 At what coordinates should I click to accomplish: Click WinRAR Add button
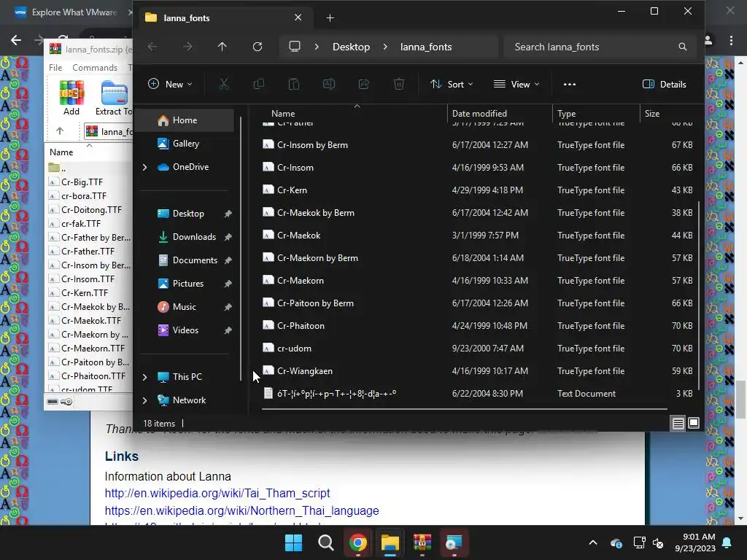(71, 98)
